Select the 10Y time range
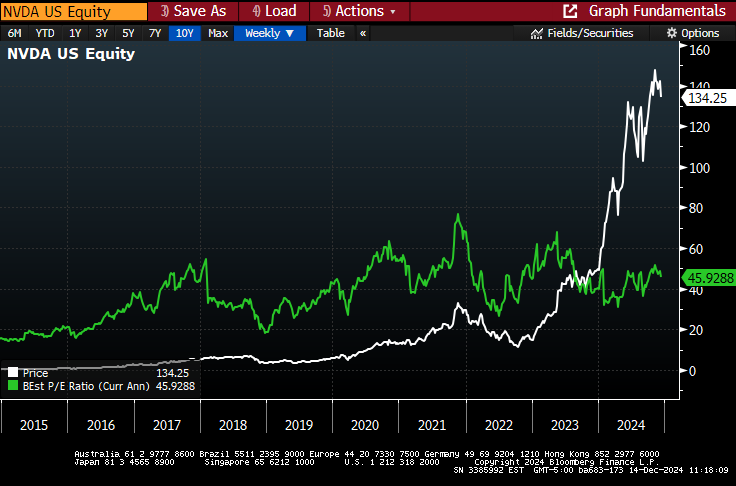Image resolution: width=736 pixels, height=486 pixels. (184, 33)
